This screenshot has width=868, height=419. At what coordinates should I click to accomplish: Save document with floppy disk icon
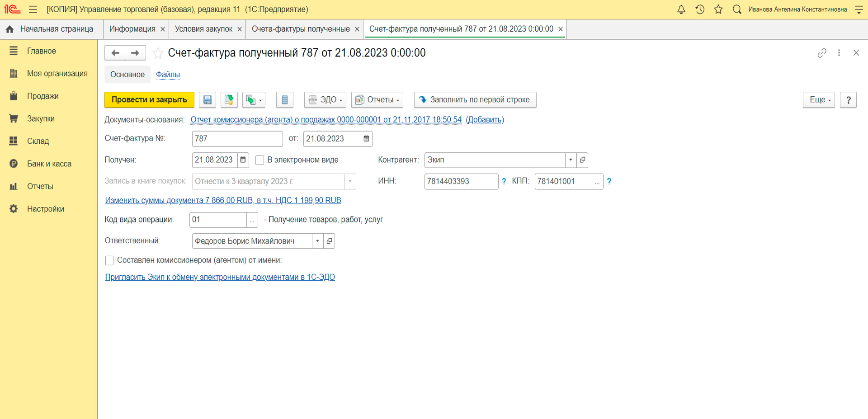tap(208, 100)
